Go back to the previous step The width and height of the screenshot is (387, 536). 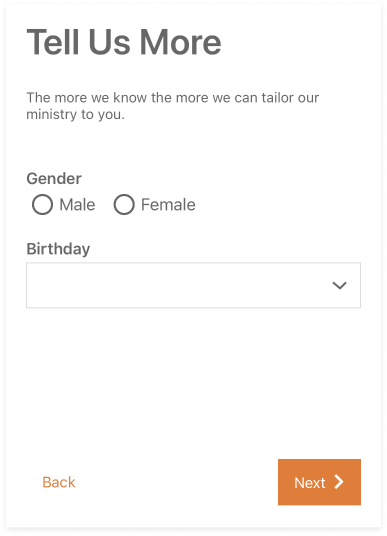point(58,482)
